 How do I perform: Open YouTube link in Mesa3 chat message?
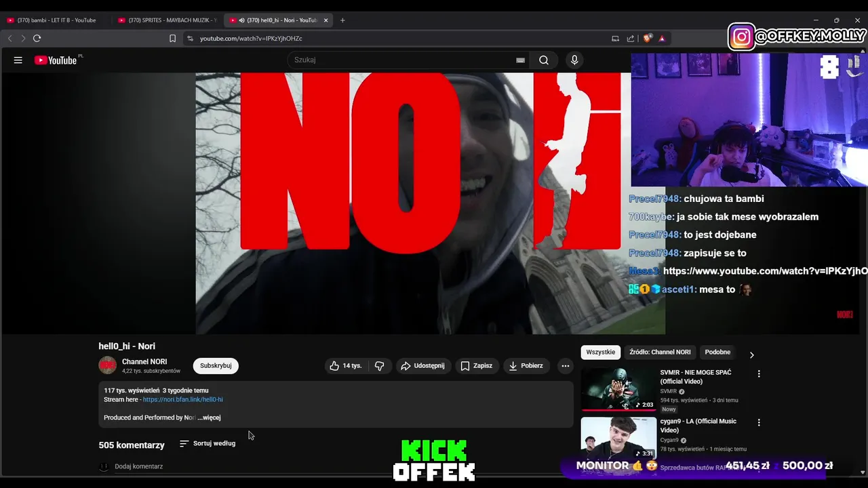pos(765,271)
